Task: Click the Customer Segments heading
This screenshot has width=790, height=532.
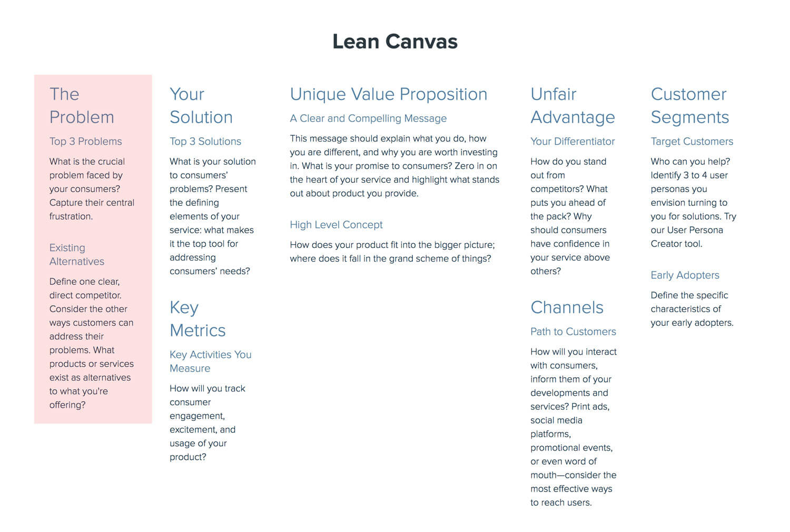Action: (x=690, y=106)
